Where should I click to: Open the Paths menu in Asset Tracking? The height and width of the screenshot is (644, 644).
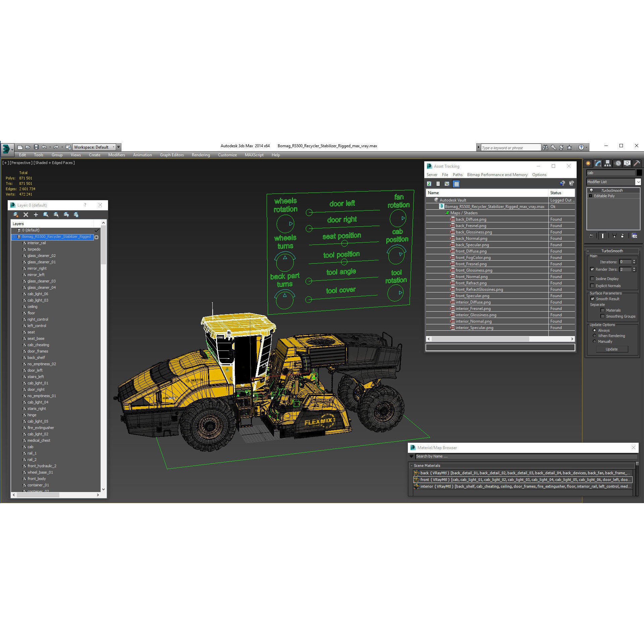458,175
